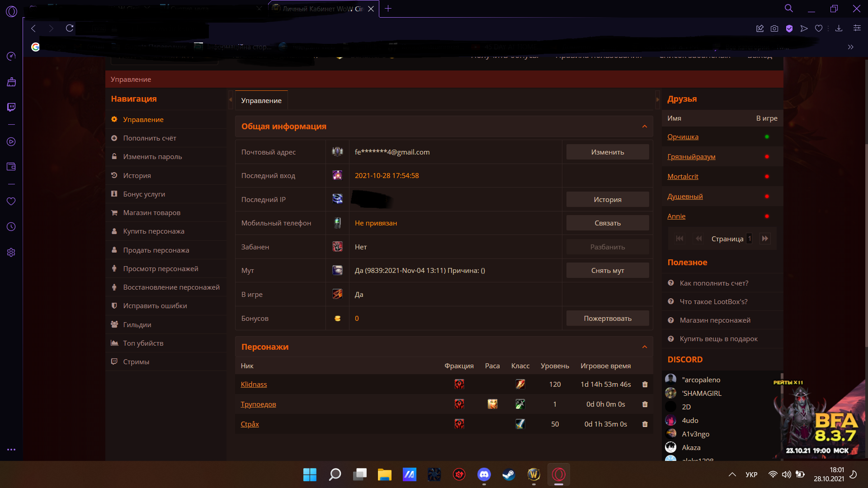Click Пожертвовать bonuses button

pos(607,319)
